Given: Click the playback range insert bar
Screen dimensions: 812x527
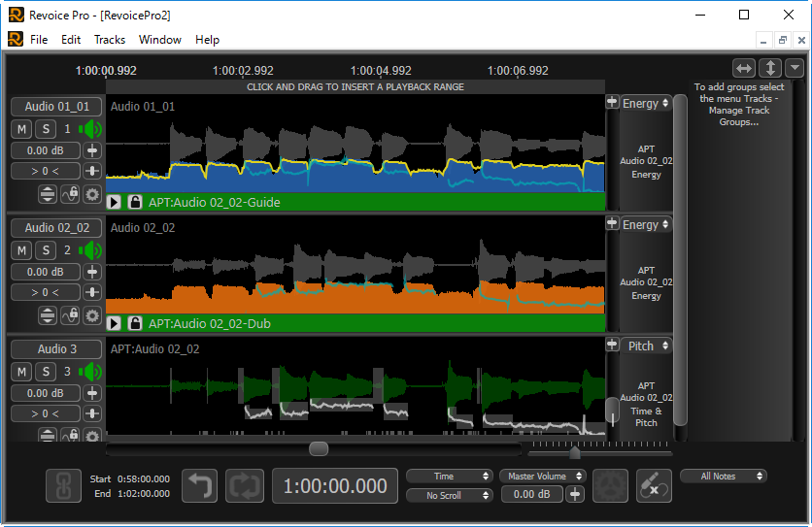Looking at the screenshot, I should click(355, 87).
